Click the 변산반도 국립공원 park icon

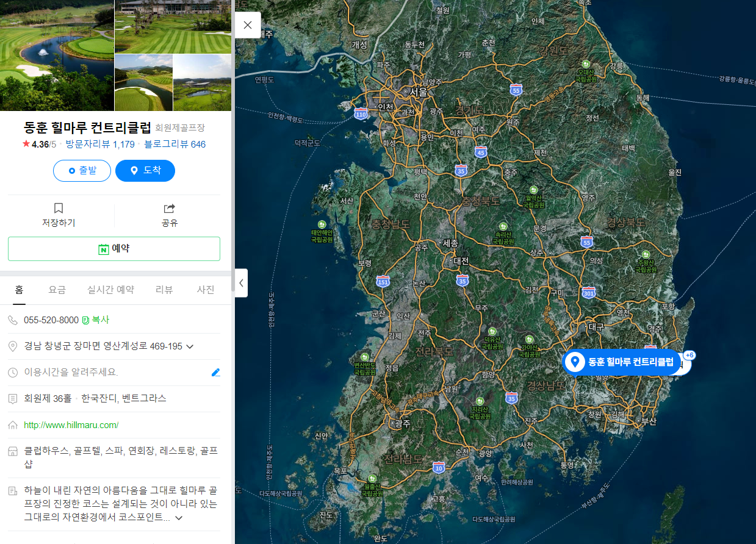(x=365, y=357)
